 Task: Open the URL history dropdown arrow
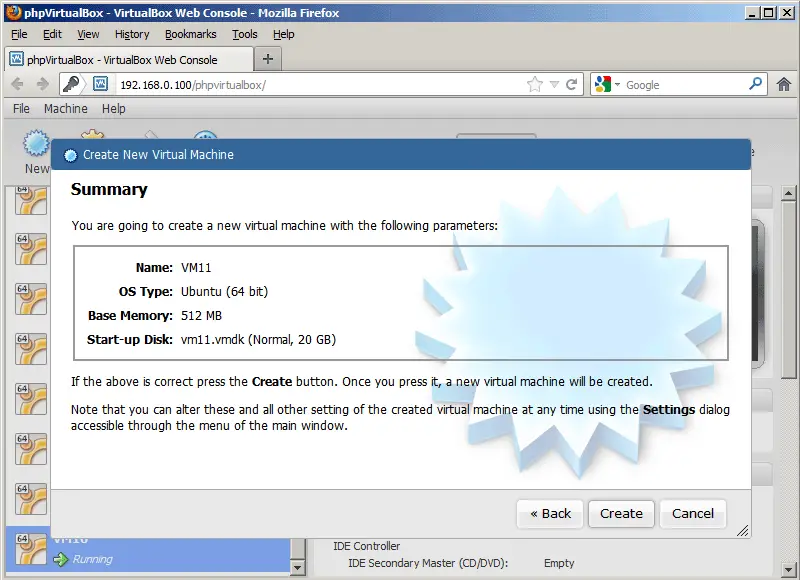pyautogui.click(x=554, y=85)
